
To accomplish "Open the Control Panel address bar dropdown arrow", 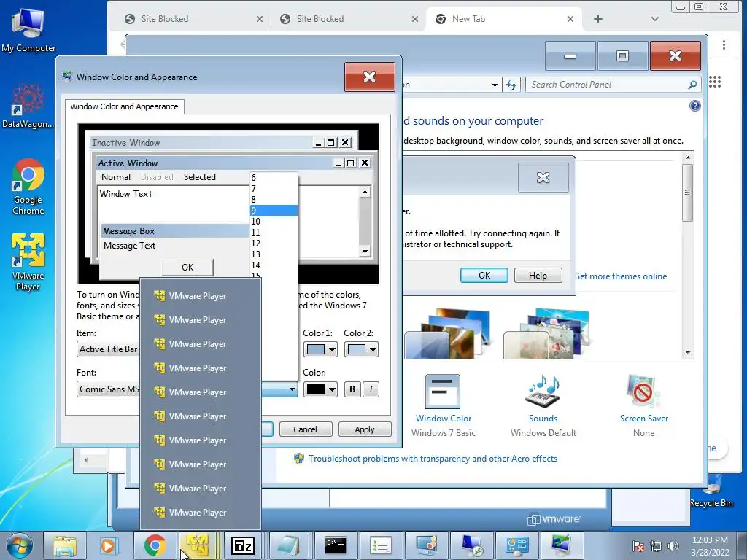I will click(495, 85).
